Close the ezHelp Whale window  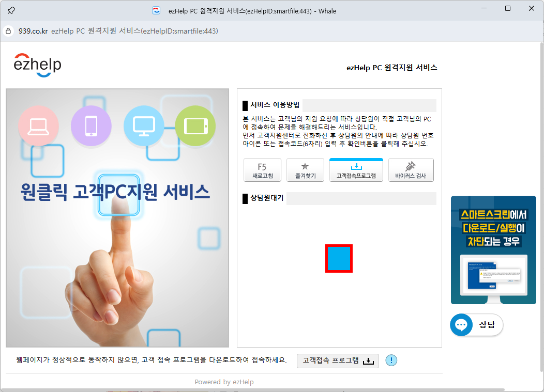(531, 8)
